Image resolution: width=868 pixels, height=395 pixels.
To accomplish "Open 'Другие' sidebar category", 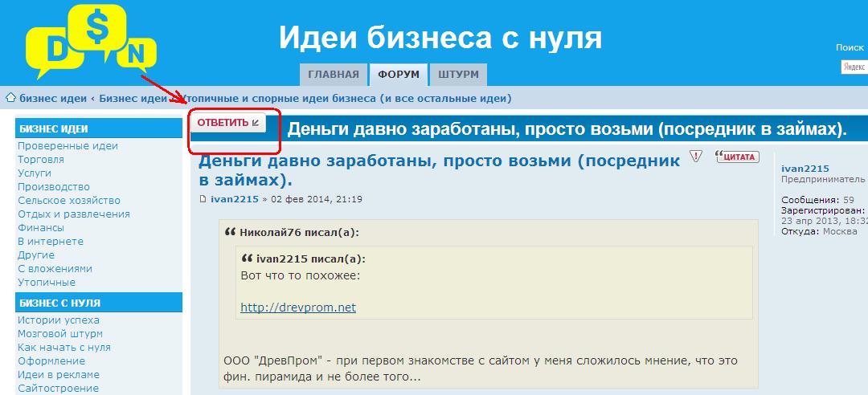I will coord(36,255).
